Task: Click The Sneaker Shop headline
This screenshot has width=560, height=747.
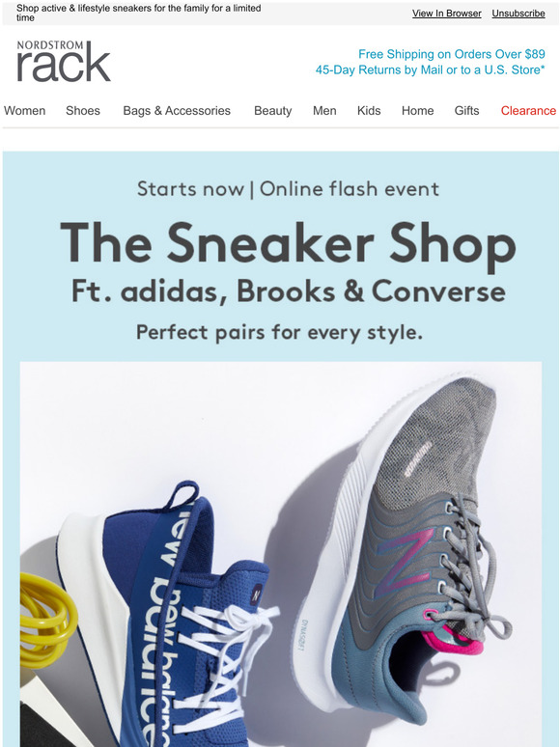Action: point(288,244)
